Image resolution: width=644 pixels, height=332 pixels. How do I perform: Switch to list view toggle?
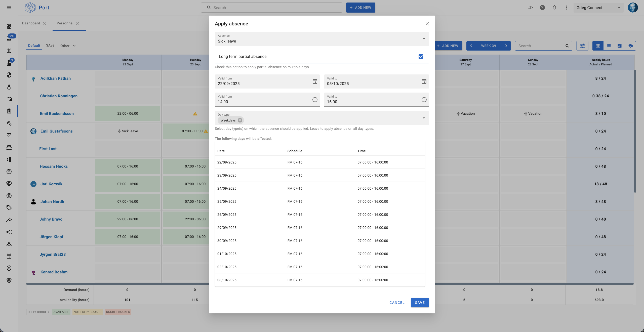(x=609, y=46)
